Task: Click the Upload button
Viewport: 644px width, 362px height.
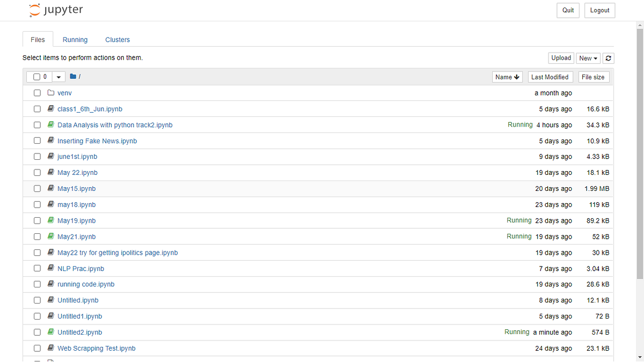Action: pos(561,57)
